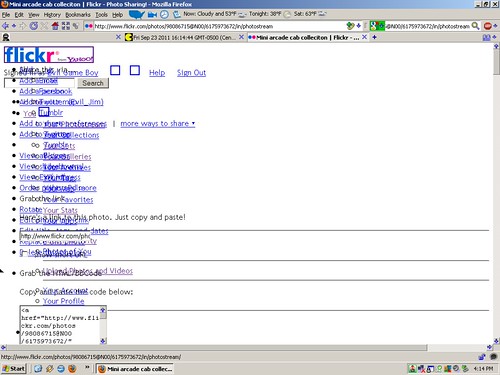
Task: Open the Edit menu
Action: tap(19, 15)
